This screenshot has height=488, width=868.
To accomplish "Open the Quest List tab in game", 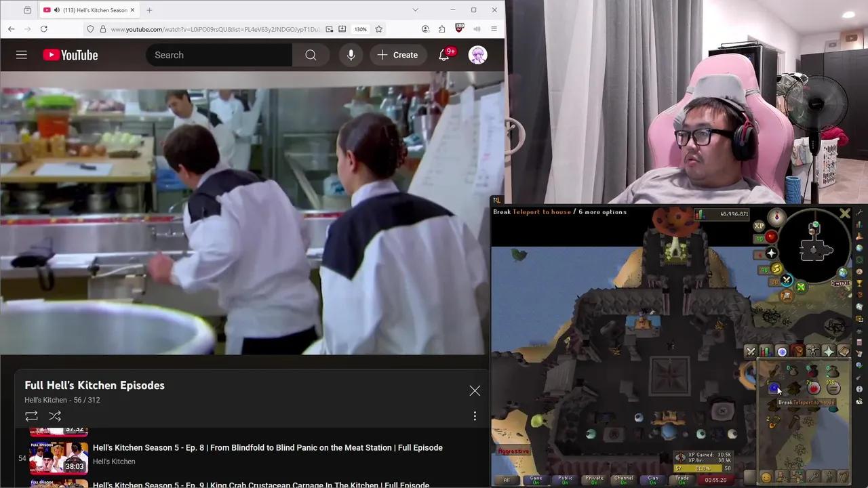I will [782, 351].
